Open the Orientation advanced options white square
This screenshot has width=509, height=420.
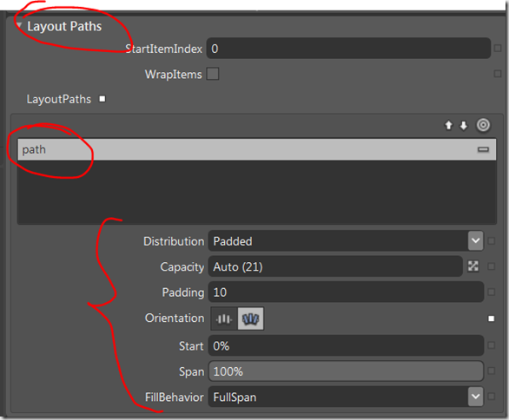pos(491,318)
